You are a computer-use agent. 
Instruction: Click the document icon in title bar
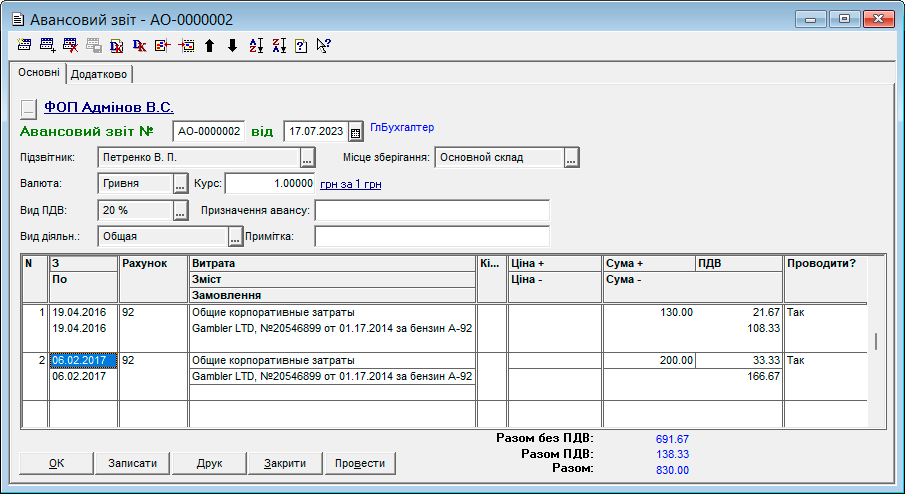(18, 19)
